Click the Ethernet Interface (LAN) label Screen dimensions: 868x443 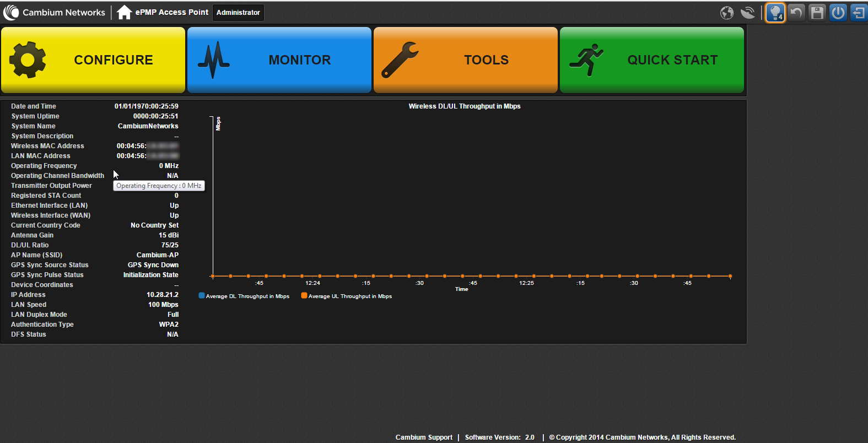point(50,206)
